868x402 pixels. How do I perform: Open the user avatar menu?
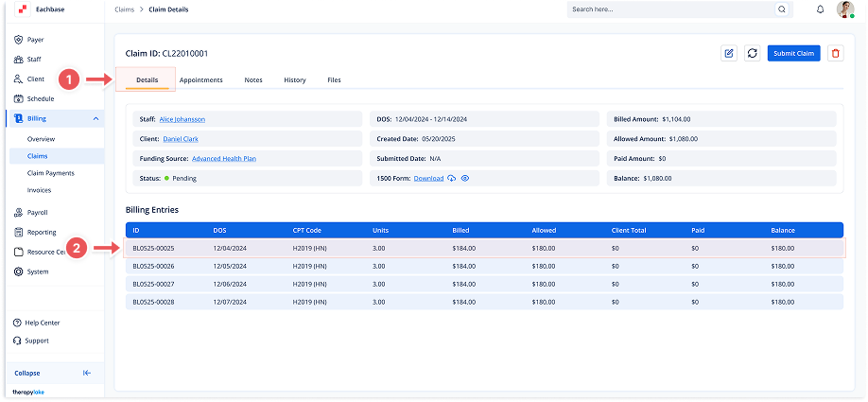(844, 9)
